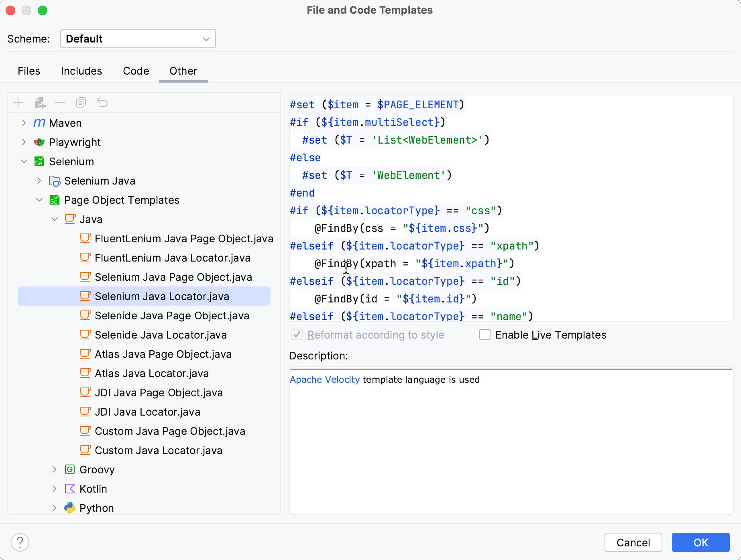741x560 pixels.
Task: Open the Scheme dropdown
Action: click(x=138, y=39)
